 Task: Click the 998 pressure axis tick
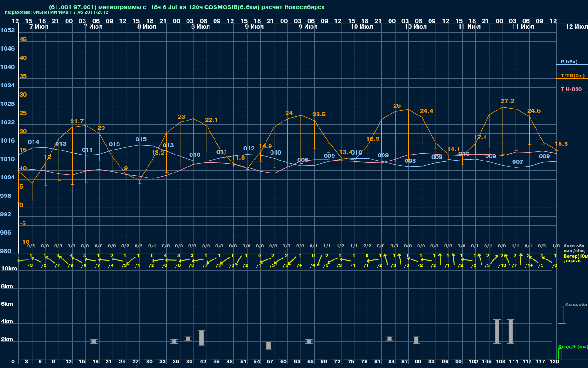[6, 196]
